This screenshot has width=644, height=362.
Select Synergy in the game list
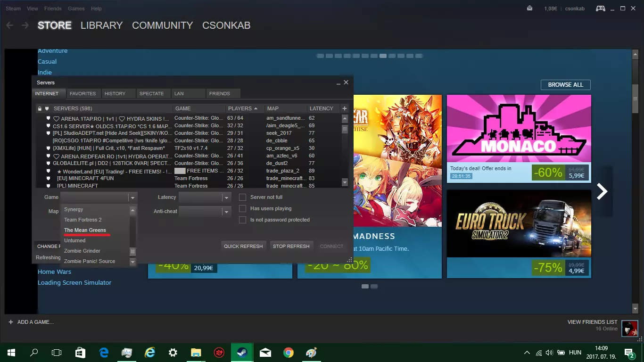74,209
